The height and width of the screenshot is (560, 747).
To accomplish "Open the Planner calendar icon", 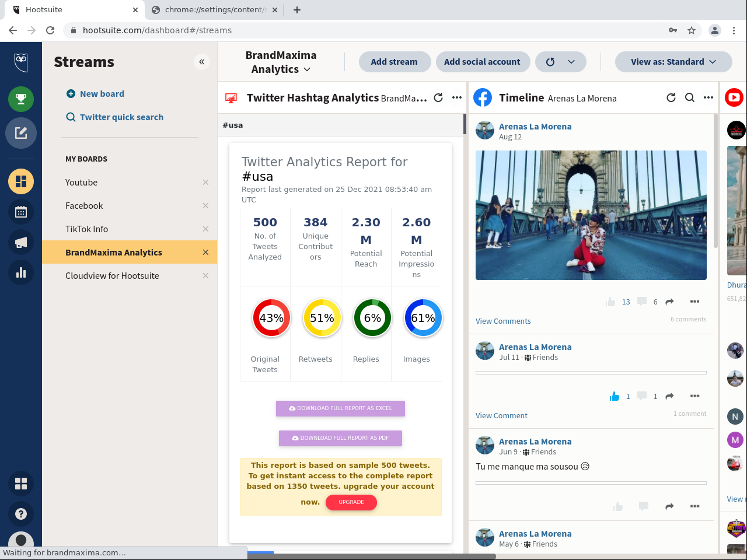I will coord(21,212).
